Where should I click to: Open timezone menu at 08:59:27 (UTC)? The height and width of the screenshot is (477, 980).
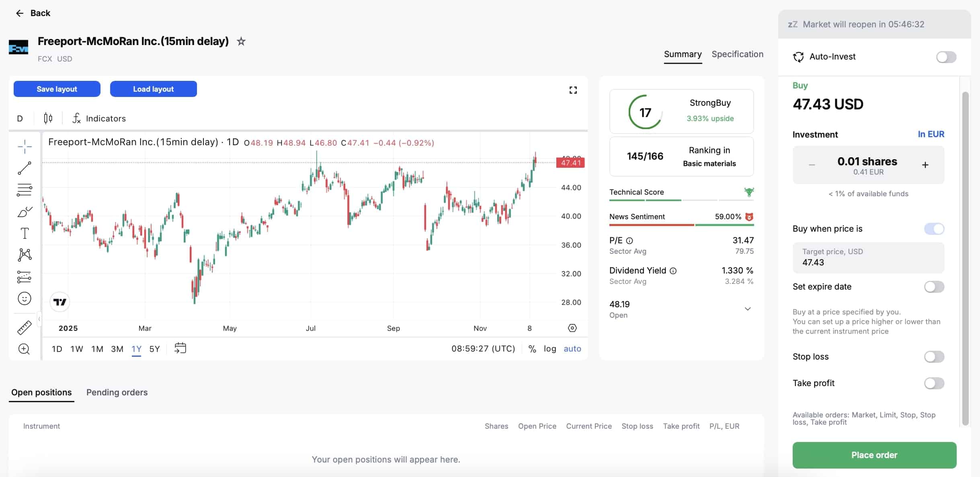coord(483,349)
